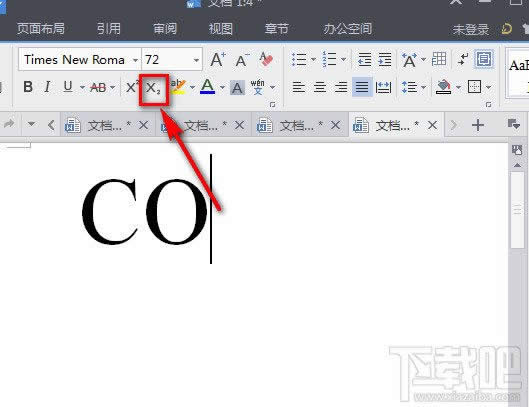
Task: Open the 审阅 ribbon tab
Action: [165, 28]
